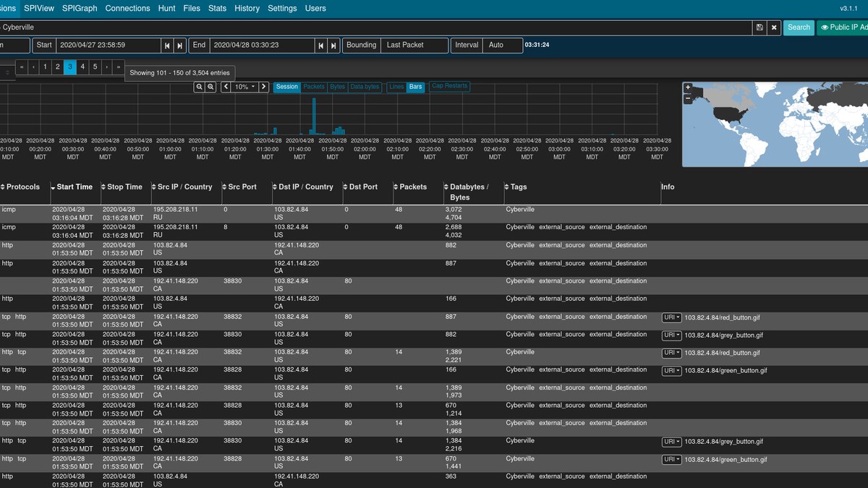Switch the graph to Packets
This screenshot has height=488, width=868.
(x=314, y=87)
